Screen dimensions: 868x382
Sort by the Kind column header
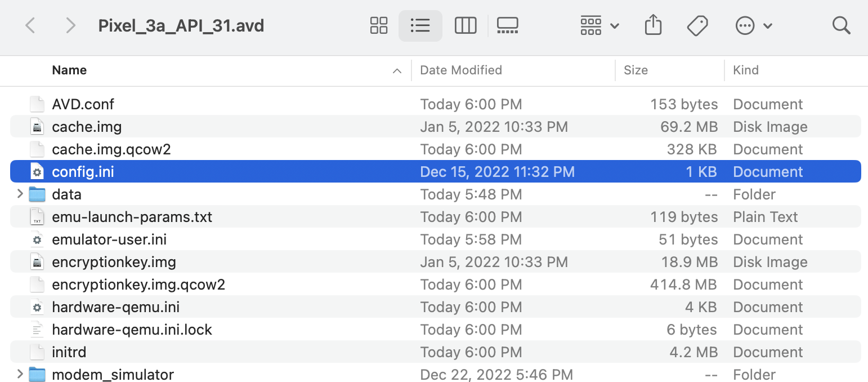746,70
